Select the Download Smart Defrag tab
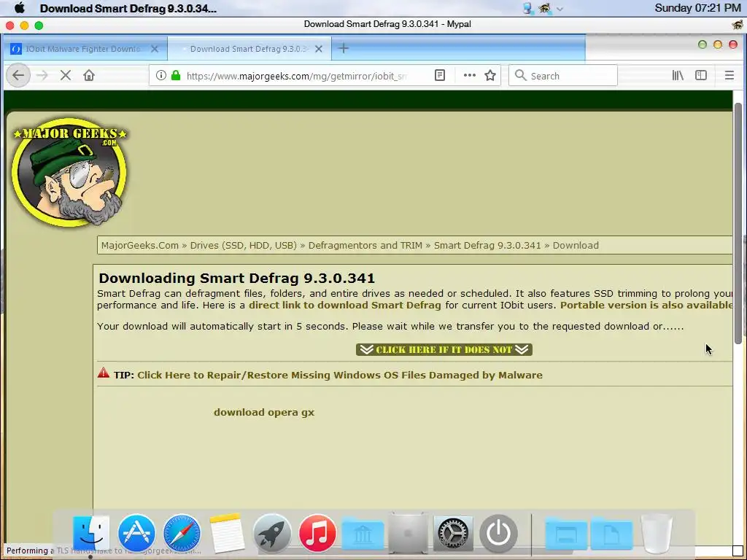 (249, 49)
